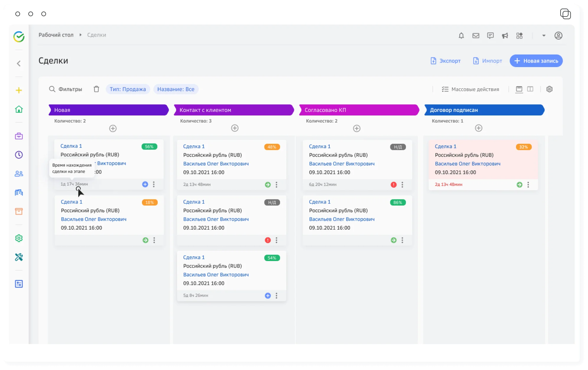Screen dimensions: 588x370
Task: Click the tools wrench icon in the sidebar
Action: (x=19, y=257)
